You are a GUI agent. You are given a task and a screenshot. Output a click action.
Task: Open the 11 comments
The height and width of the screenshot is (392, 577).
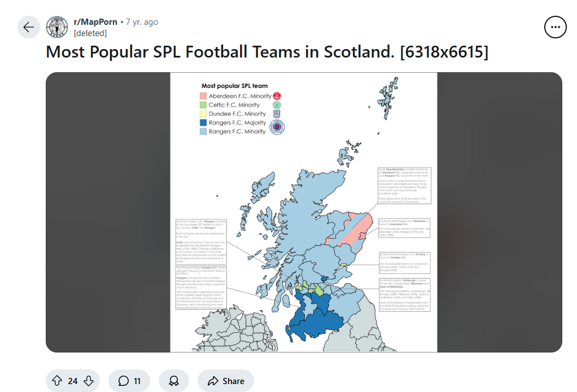coord(129,381)
